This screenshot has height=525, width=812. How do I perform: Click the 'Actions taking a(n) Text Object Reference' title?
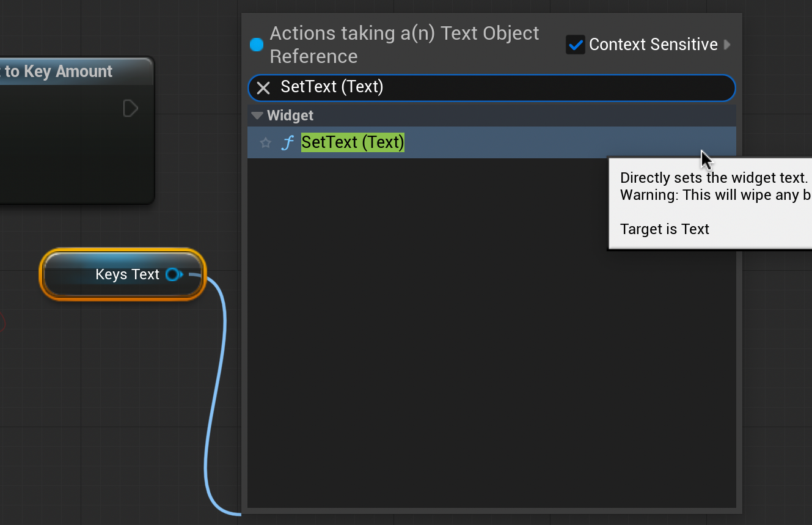coord(403,45)
